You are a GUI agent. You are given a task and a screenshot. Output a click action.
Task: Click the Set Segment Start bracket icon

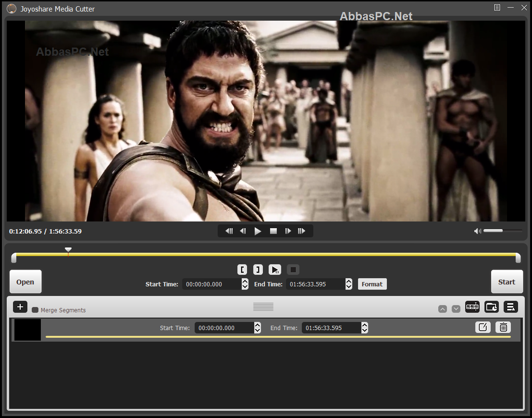[x=242, y=270]
